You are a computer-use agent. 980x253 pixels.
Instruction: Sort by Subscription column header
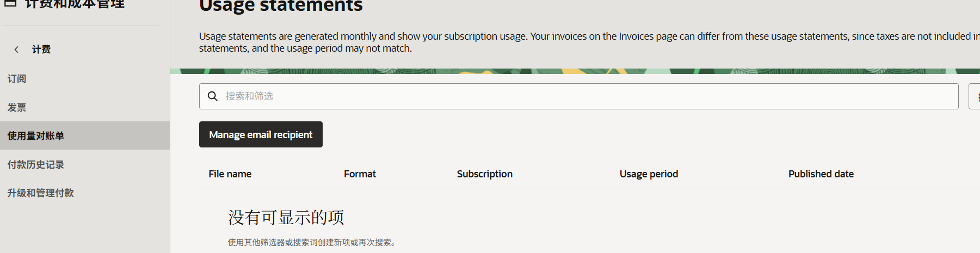click(485, 174)
